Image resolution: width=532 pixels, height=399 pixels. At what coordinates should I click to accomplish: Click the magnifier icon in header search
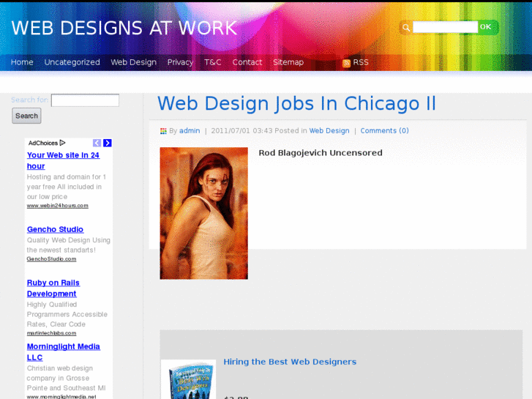click(406, 28)
